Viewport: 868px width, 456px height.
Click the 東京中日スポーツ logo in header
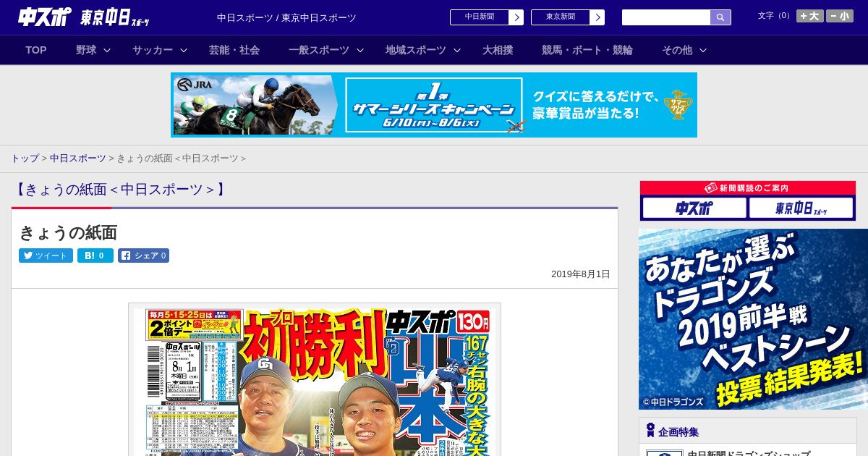coord(115,17)
